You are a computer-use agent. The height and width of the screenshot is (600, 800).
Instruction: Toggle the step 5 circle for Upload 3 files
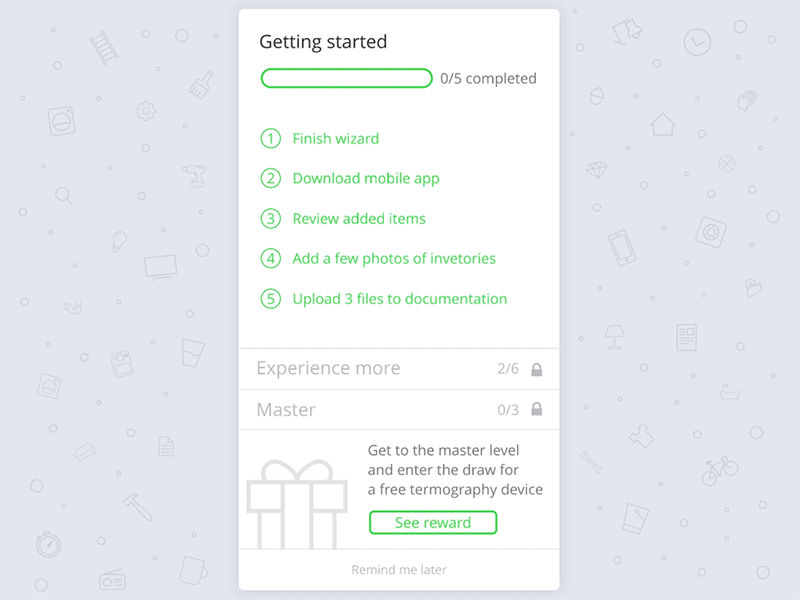pos(271,298)
